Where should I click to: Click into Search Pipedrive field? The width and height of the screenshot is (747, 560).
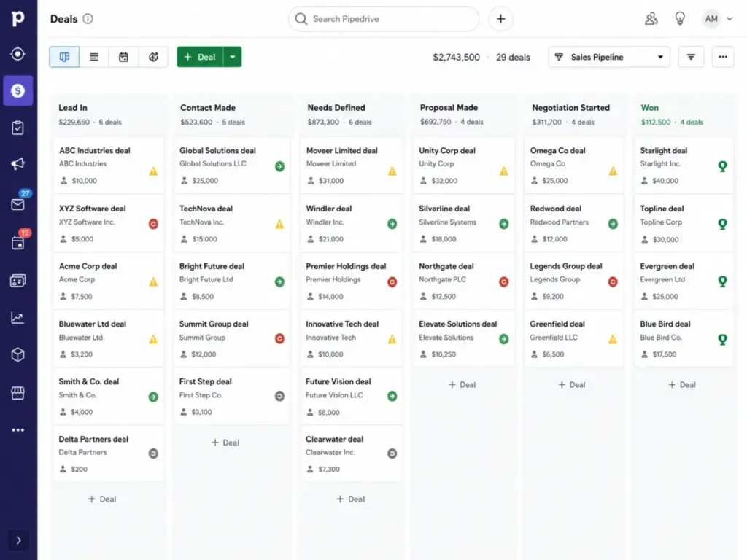pyautogui.click(x=384, y=19)
